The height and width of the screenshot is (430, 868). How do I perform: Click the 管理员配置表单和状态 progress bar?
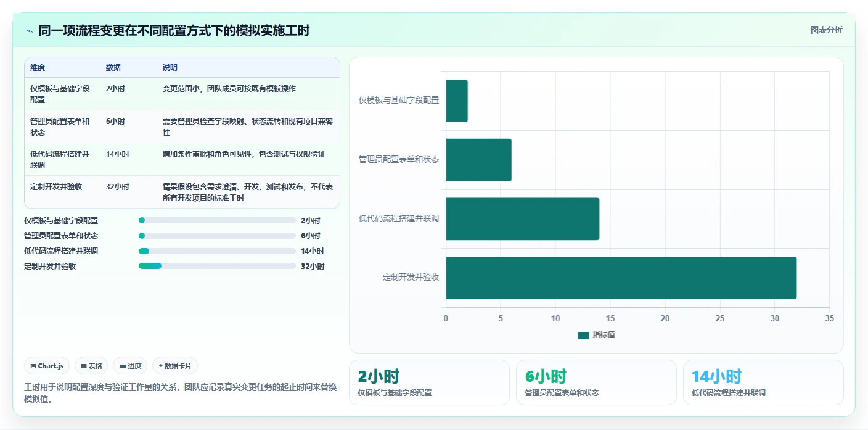(x=218, y=236)
